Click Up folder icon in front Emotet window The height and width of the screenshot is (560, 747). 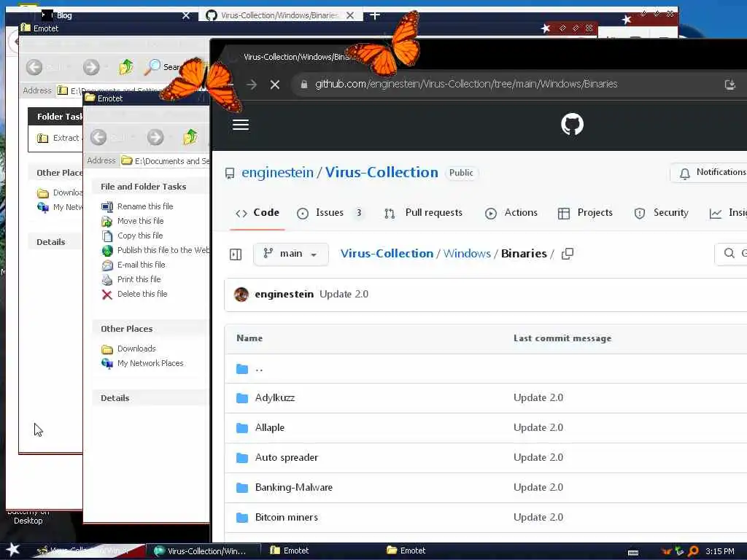(x=190, y=137)
